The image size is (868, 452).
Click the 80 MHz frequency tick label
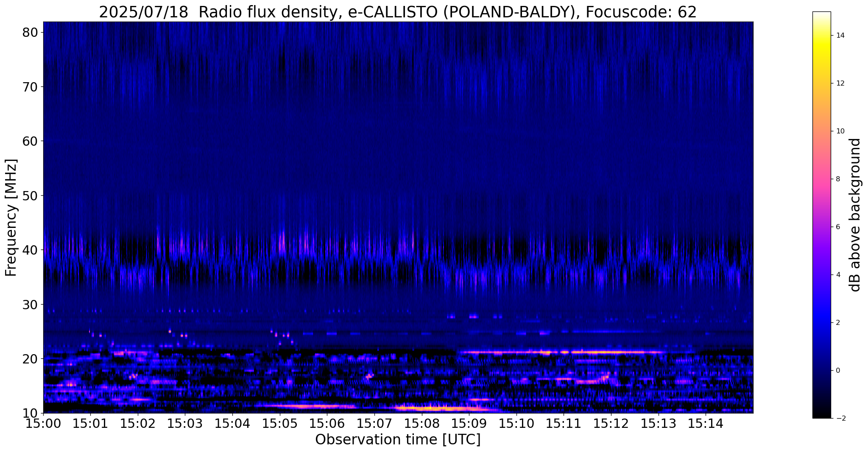pyautogui.click(x=30, y=32)
